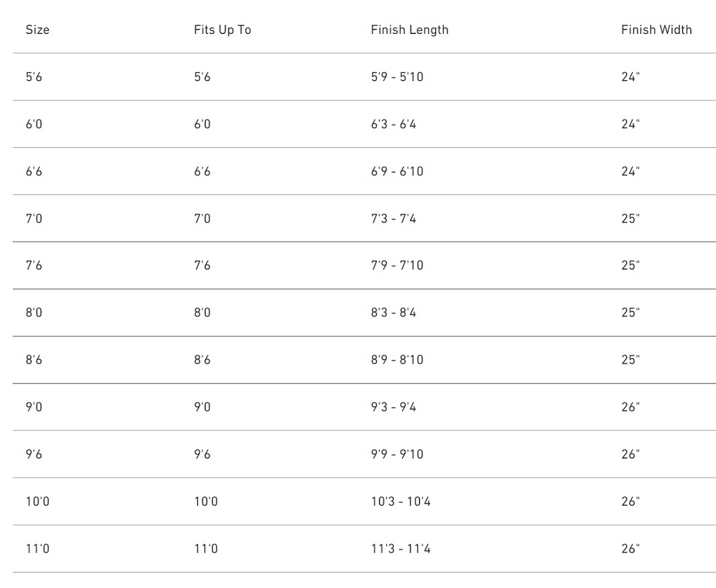716x588 pixels.
Task: Select the 5'6 value in the Size column
Action: coord(34,77)
